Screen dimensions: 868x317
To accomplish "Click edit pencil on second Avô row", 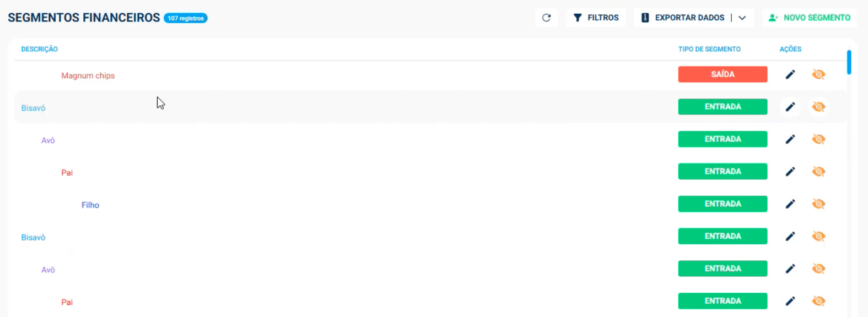I will 790,269.
